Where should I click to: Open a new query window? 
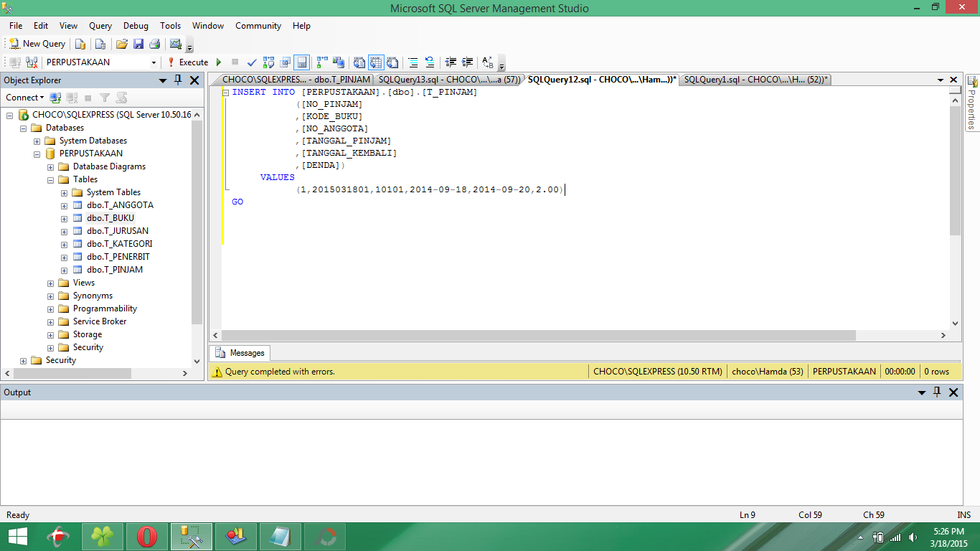click(x=37, y=44)
